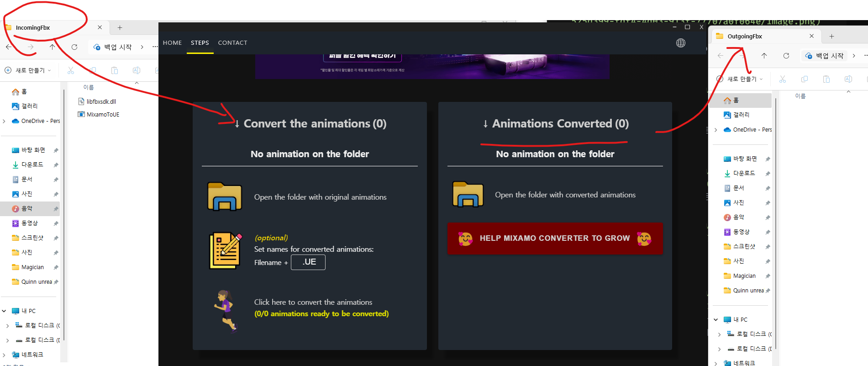Click the globe language icon in converter
This screenshot has height=366, width=868.
[681, 43]
